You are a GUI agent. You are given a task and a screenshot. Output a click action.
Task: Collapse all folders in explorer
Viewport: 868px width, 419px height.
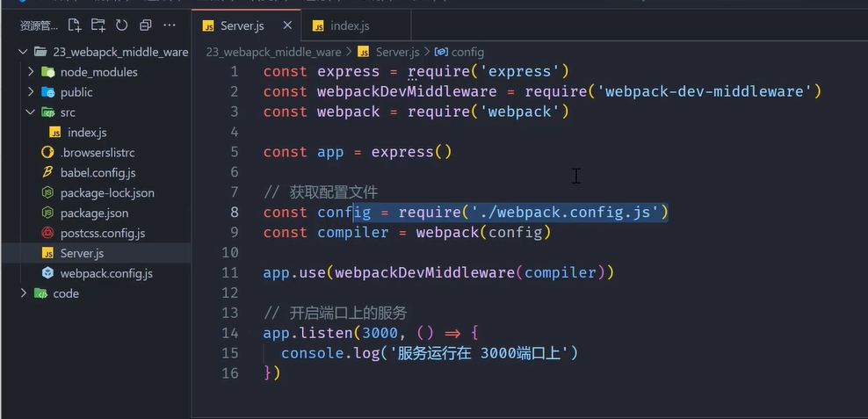(146, 25)
